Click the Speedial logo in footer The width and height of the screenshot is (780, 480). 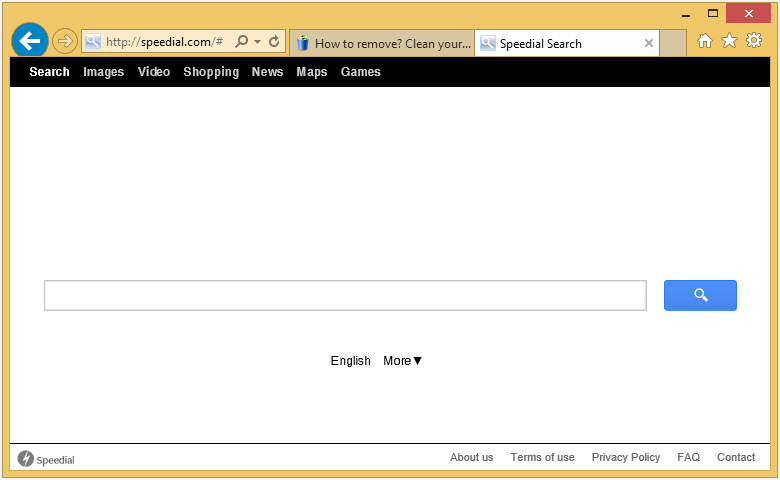tap(46, 459)
